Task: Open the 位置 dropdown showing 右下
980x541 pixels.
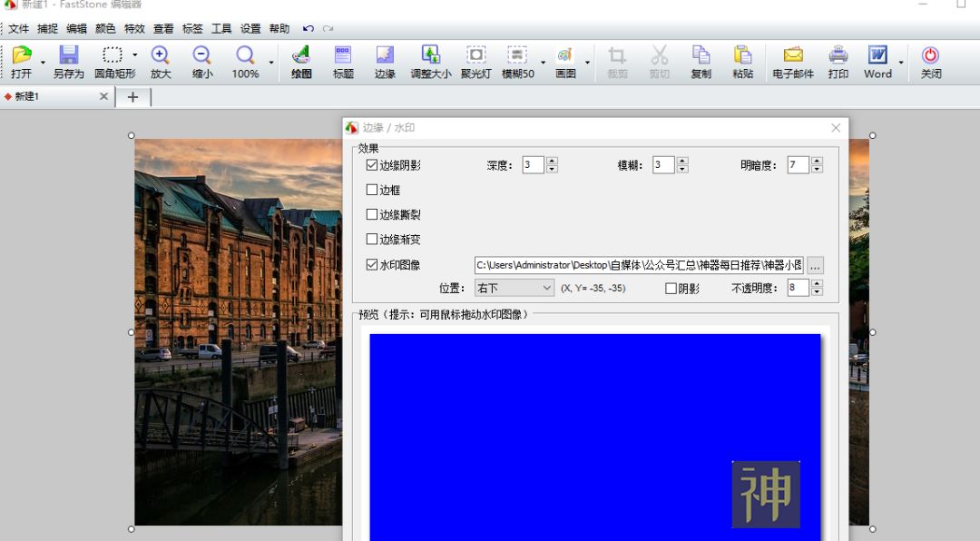Action: pyautogui.click(x=514, y=288)
